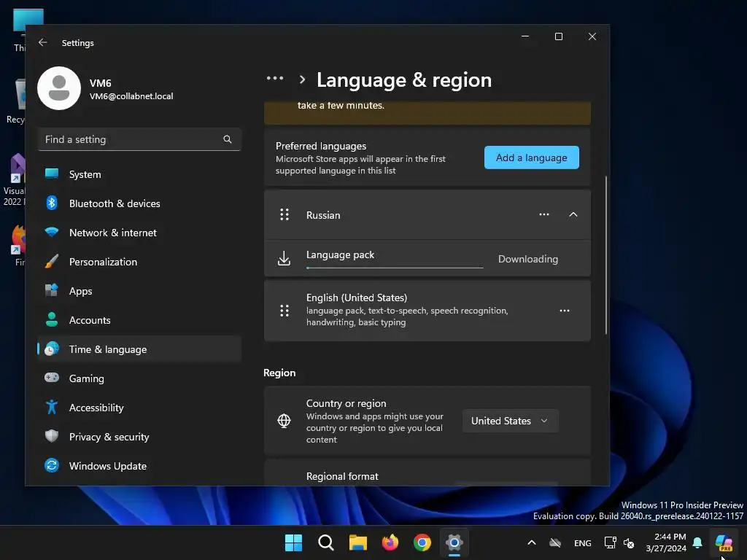
Task: Click the VM6@collabnet.local account text
Action: click(x=131, y=96)
